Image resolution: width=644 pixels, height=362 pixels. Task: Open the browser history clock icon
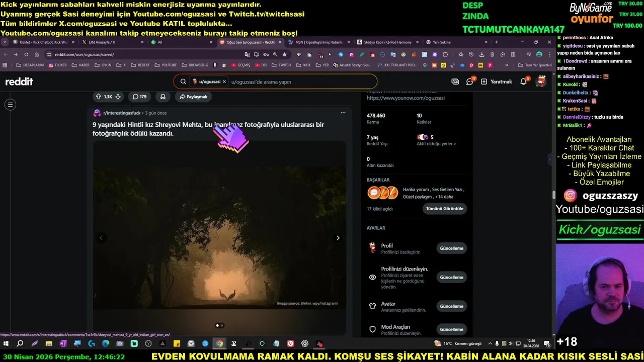coord(471,54)
